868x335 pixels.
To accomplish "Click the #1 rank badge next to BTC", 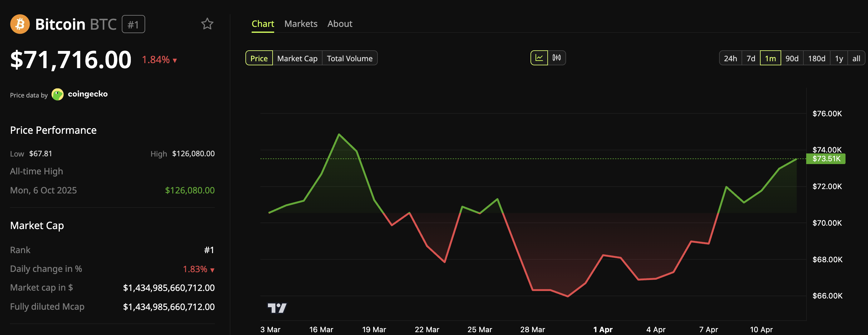I will (x=133, y=24).
